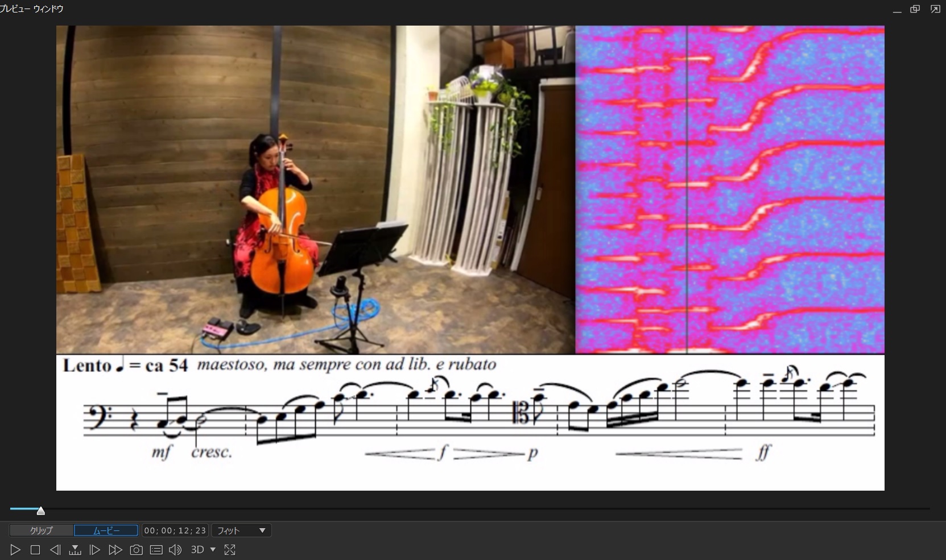Viewport: 946px width, 560px height.
Task: Step forward one frame
Action: pos(95,550)
